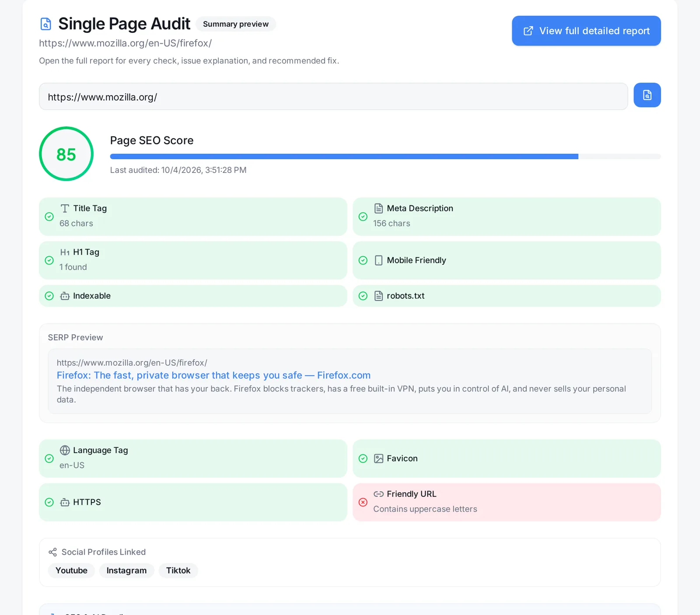700x615 pixels.
Task: Click the Mobile Friendly green check icon
Action: [x=363, y=260]
